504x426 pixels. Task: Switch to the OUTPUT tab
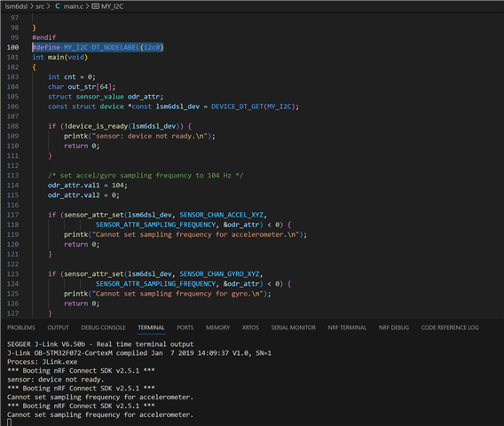pyautogui.click(x=59, y=327)
